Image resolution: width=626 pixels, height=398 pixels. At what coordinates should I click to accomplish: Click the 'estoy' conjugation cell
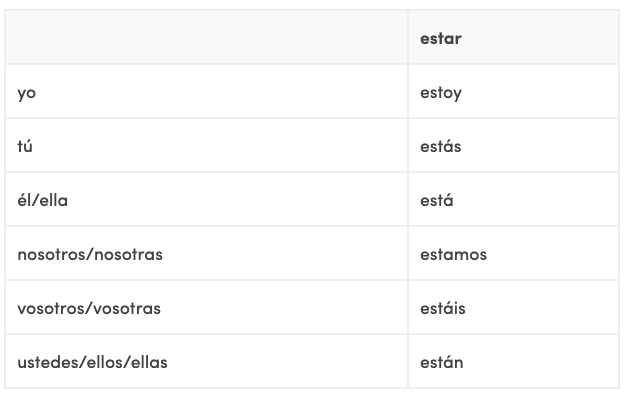[x=513, y=91]
